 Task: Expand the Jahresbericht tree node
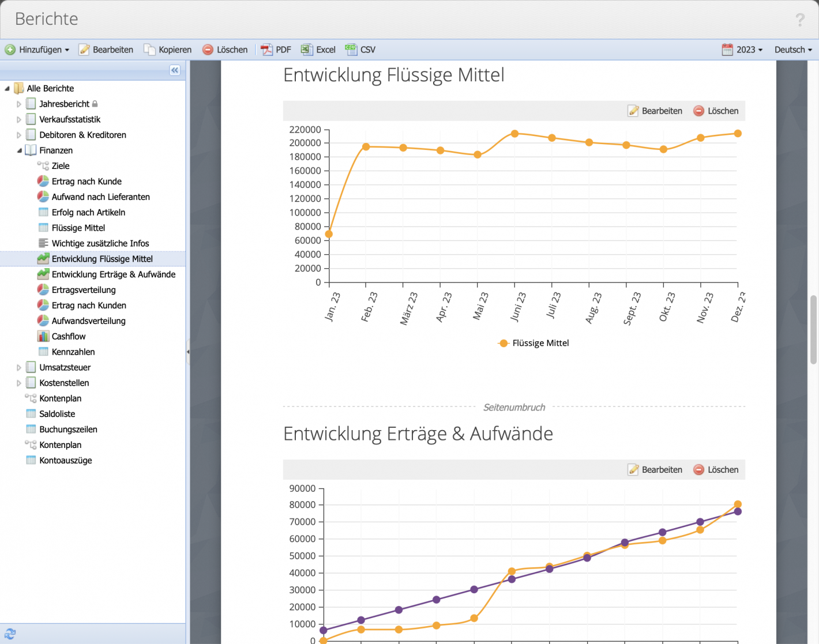click(x=18, y=103)
